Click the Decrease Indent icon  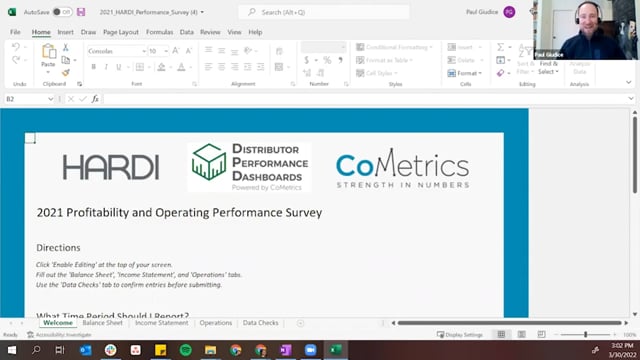point(247,67)
